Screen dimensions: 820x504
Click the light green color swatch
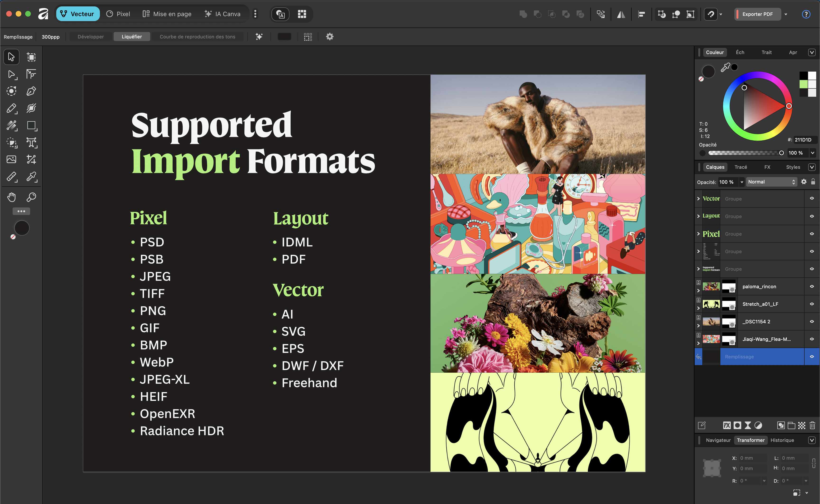pyautogui.click(x=803, y=84)
